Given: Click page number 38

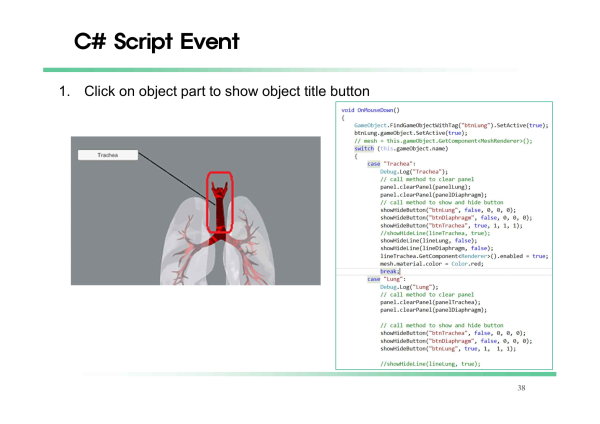Looking at the screenshot, I should point(521,388).
